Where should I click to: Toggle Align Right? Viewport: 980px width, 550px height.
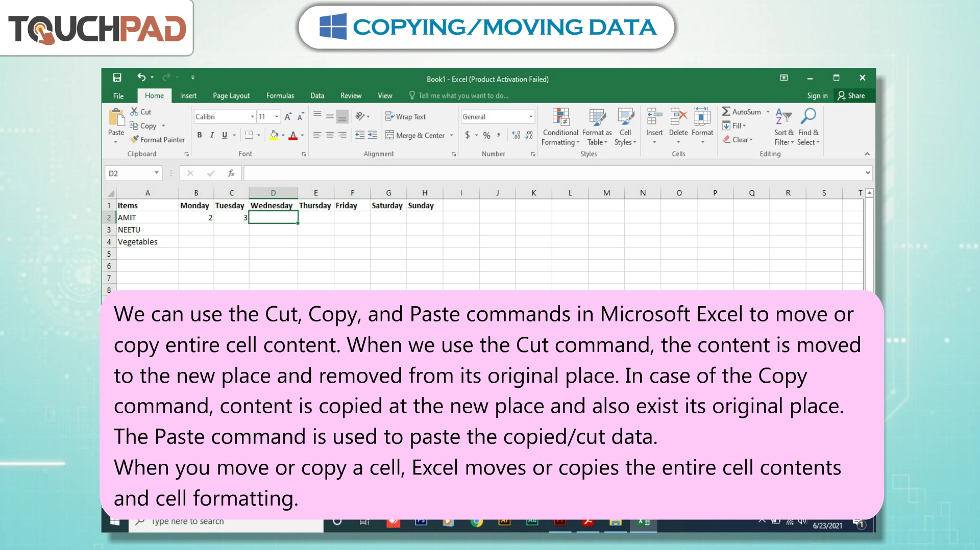tap(342, 135)
